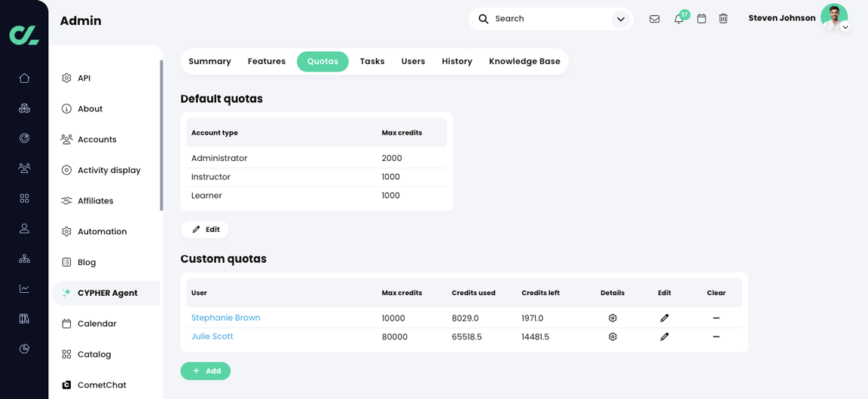Open the trash bin icon in top bar
Screen dimensions: 868x399
(x=723, y=19)
